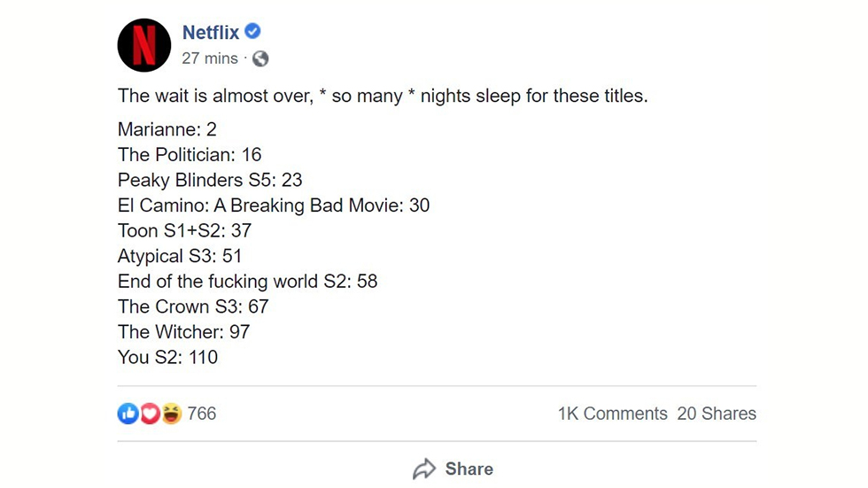868x488 pixels.
Task: Click the El Camino Breaking Bad Movie line
Action: (274, 205)
